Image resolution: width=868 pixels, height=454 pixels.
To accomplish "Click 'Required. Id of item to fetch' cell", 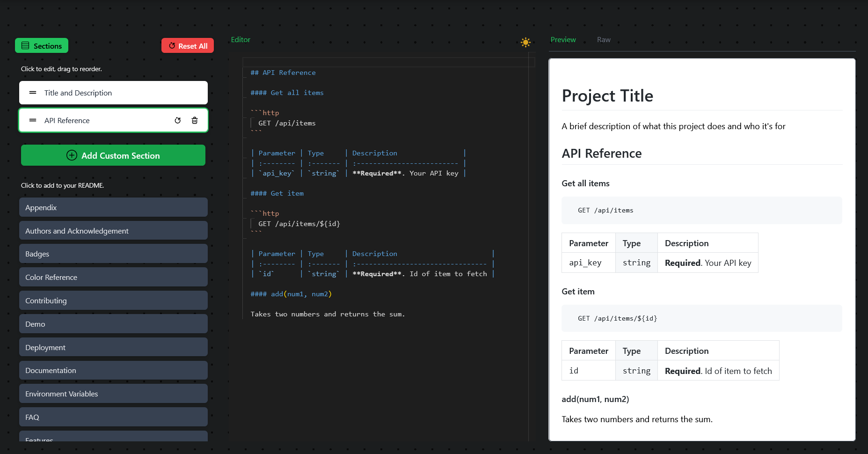I will click(718, 371).
